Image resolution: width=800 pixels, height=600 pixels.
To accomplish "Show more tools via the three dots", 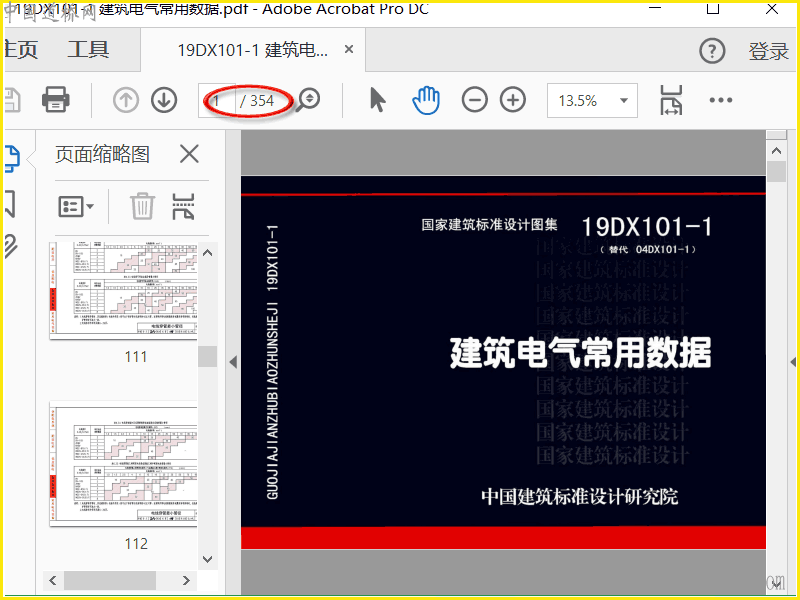I will (x=721, y=100).
